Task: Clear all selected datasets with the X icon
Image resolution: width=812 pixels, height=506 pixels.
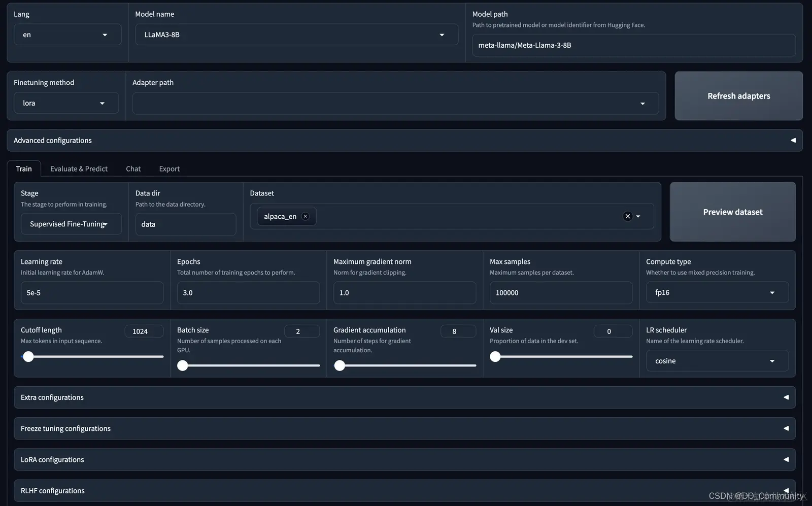Action: pyautogui.click(x=628, y=216)
